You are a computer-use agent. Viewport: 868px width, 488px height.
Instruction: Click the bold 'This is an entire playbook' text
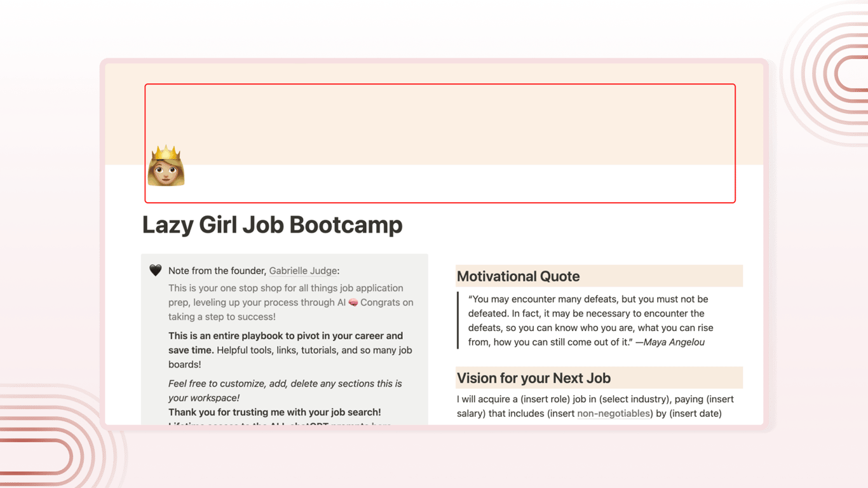285,342
